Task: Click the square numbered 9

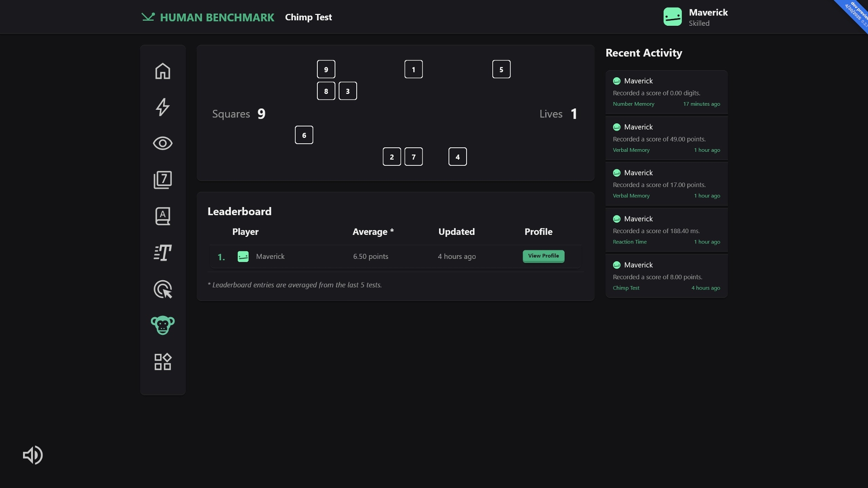Action: click(326, 69)
